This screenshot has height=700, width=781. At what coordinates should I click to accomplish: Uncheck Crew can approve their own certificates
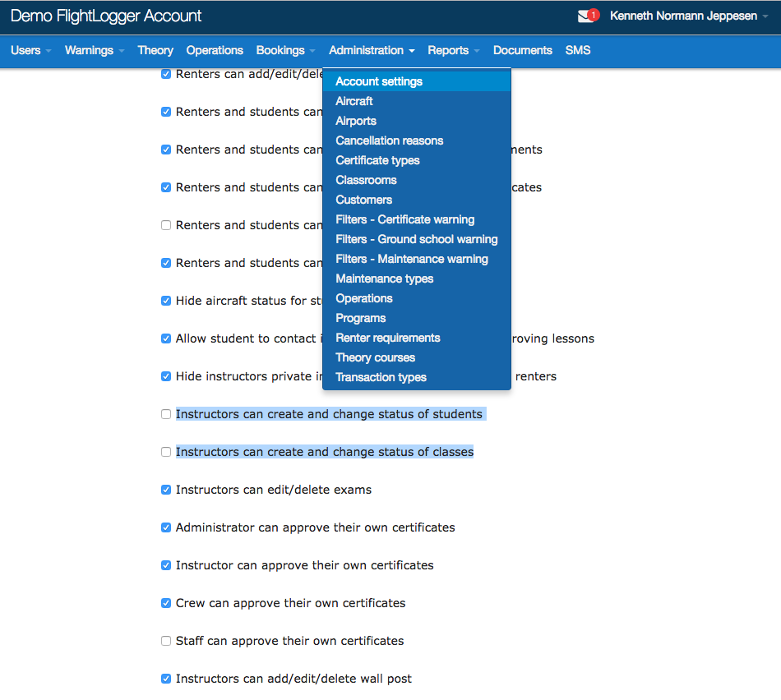tap(166, 603)
